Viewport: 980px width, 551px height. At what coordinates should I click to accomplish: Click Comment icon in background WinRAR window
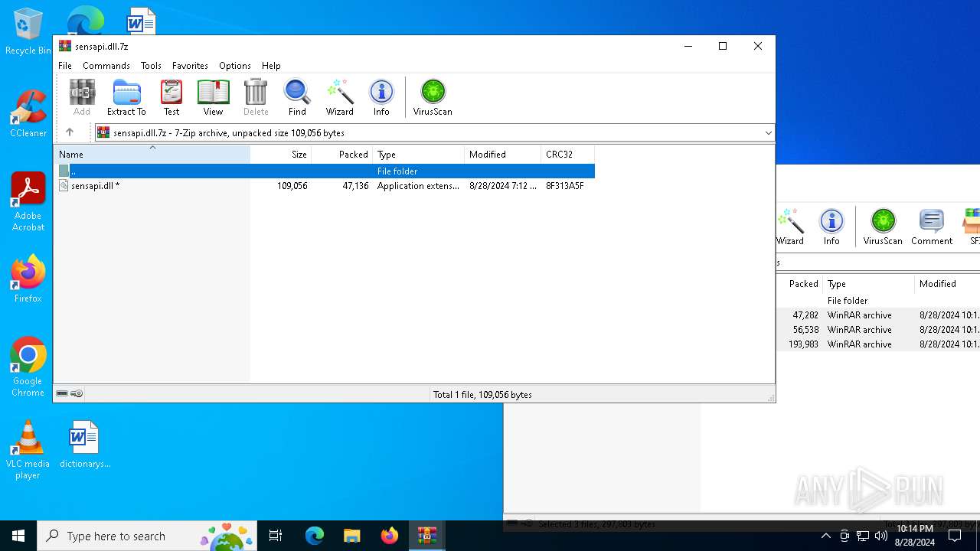click(x=932, y=227)
